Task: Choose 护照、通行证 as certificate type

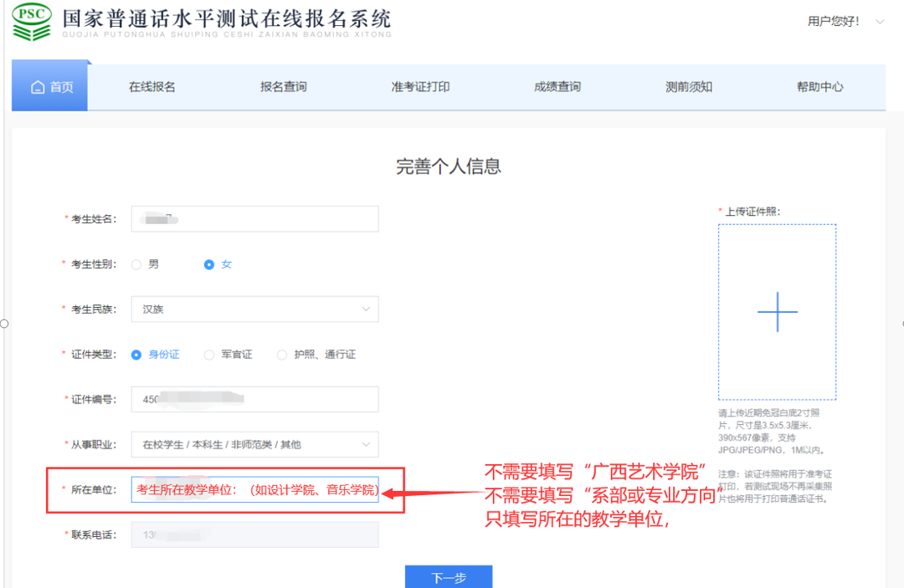Action: click(x=282, y=355)
